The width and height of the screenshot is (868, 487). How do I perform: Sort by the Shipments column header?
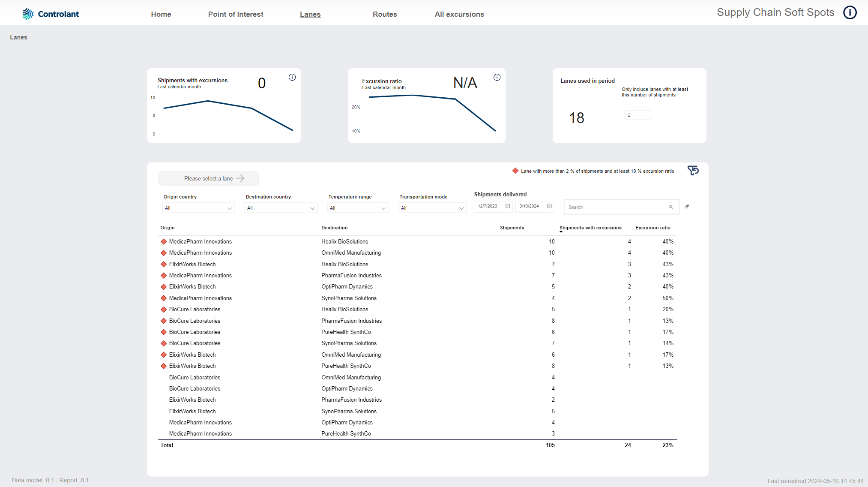tap(512, 228)
